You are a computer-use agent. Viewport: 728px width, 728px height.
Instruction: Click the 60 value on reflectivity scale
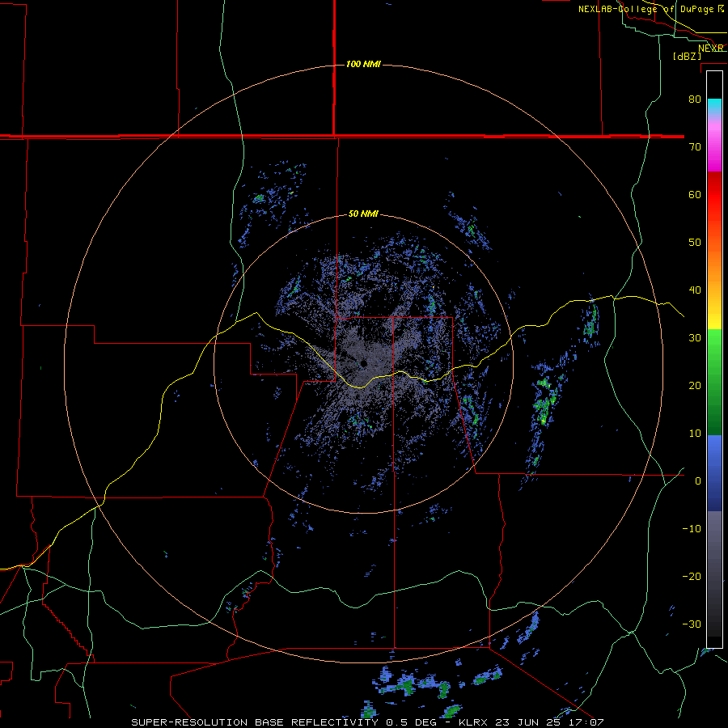click(x=695, y=194)
